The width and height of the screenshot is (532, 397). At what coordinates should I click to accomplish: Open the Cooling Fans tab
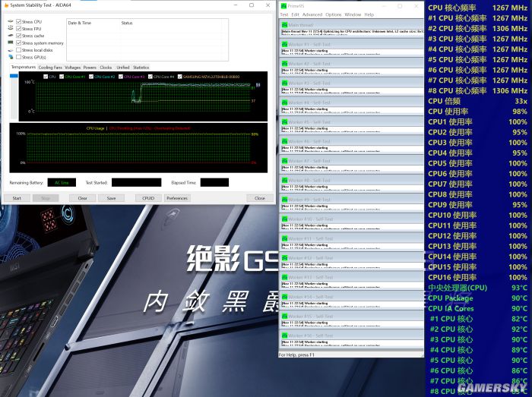(x=50, y=68)
